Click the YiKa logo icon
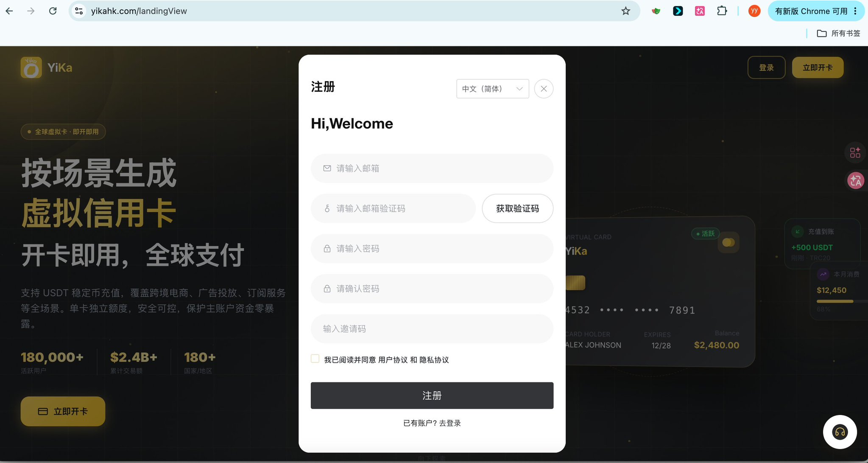 click(x=31, y=67)
